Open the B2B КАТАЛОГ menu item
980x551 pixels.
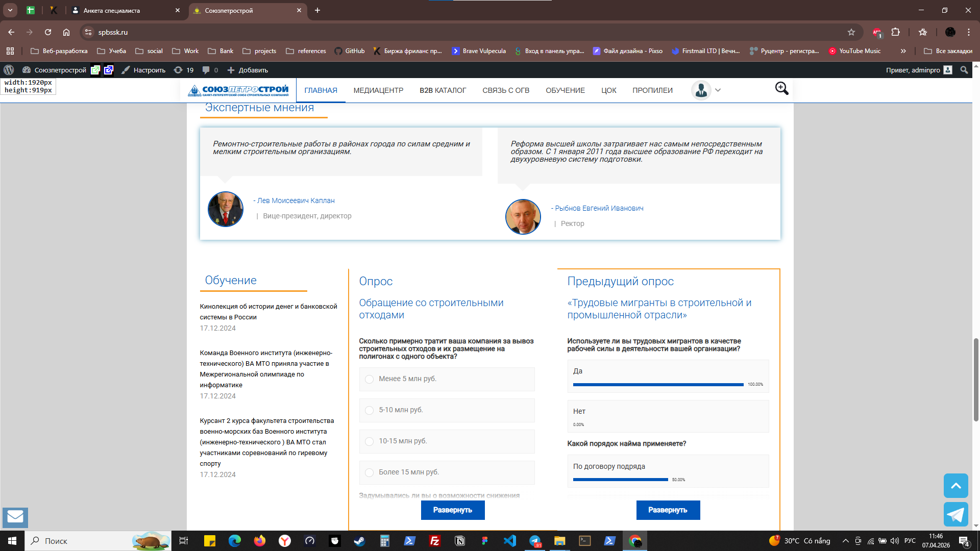(x=443, y=90)
